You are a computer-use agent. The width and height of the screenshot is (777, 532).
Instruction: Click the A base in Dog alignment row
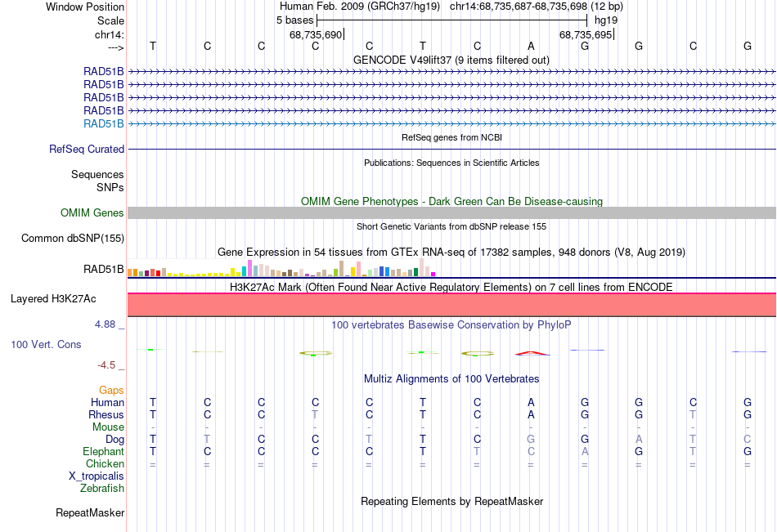point(639,440)
